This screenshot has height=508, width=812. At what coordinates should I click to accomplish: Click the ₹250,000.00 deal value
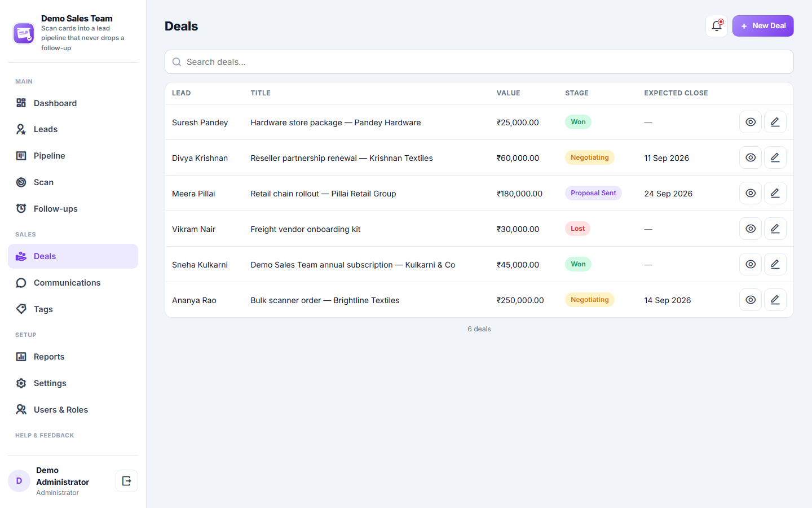[520, 300]
